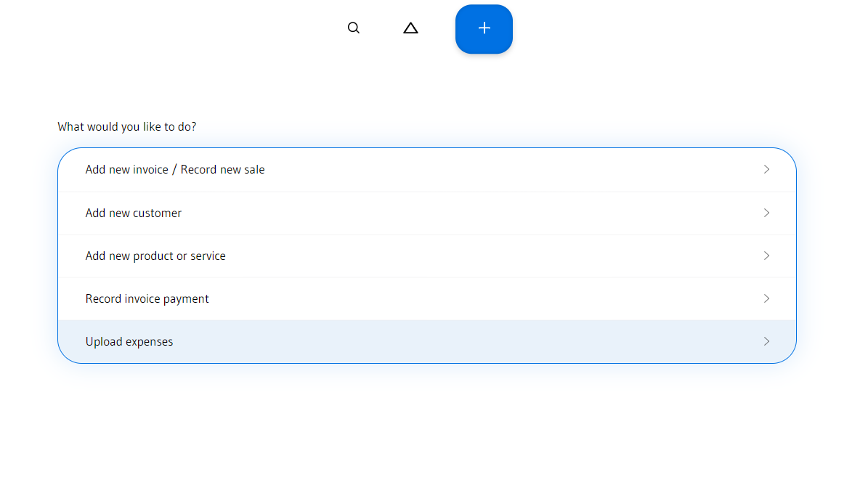Expand chevron next to Upload expenses
868x501 pixels.
click(x=766, y=341)
